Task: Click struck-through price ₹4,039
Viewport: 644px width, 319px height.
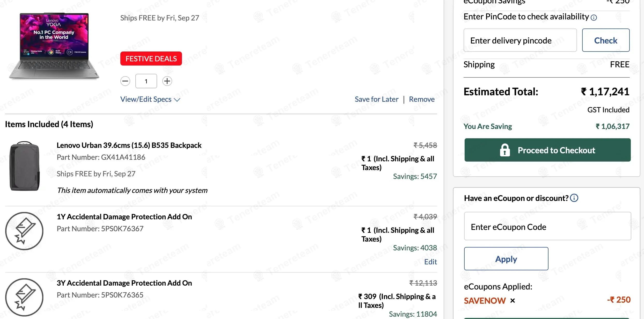Action: [x=425, y=217]
